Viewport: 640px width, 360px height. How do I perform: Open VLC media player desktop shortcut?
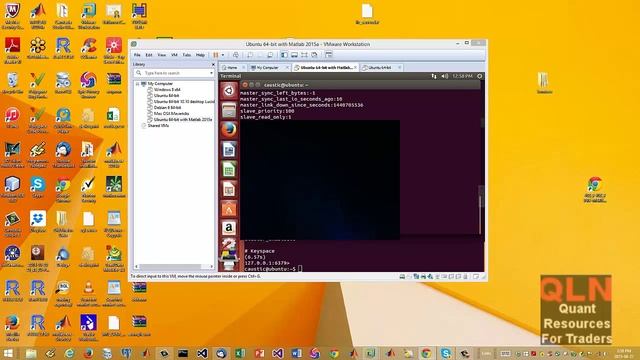tap(88, 293)
